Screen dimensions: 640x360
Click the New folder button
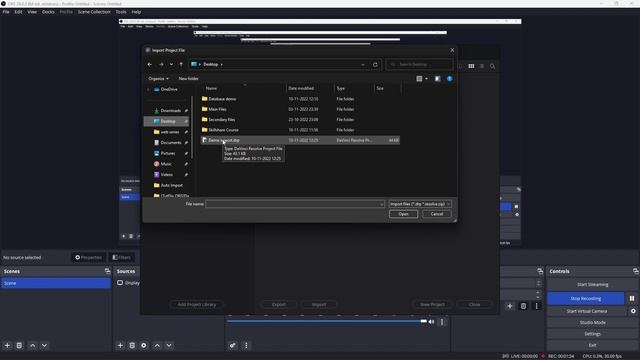point(189,78)
